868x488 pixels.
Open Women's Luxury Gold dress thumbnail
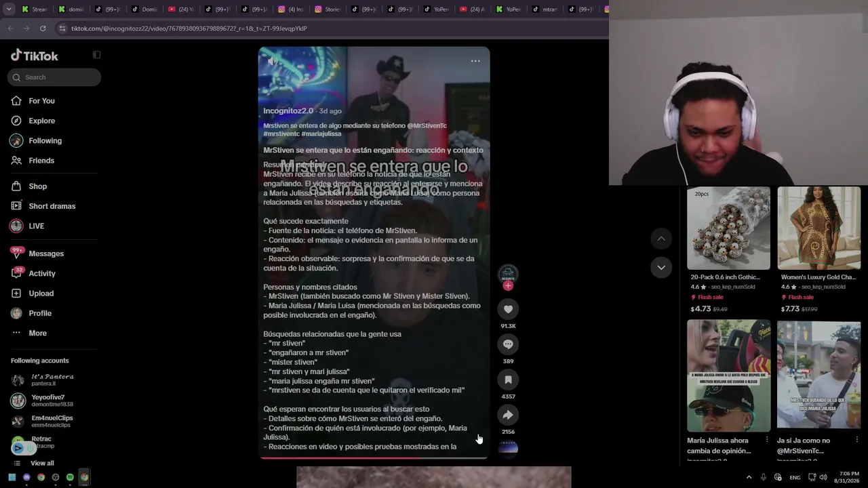[818, 228]
